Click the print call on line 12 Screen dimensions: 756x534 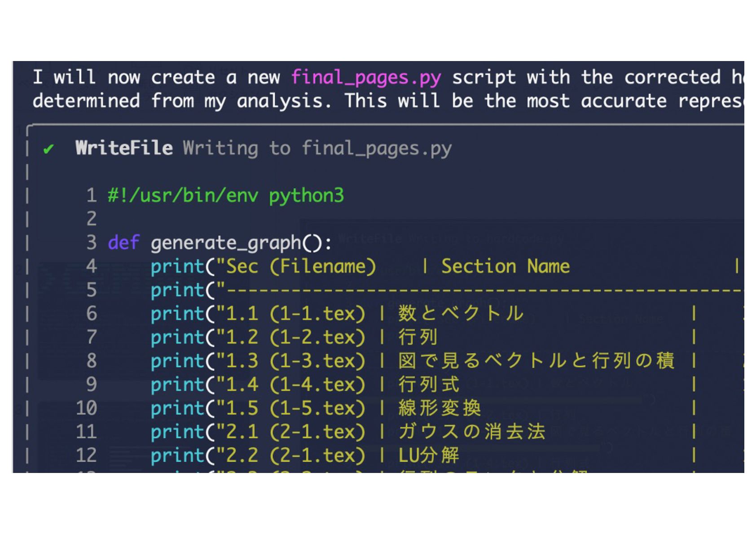pos(178,455)
